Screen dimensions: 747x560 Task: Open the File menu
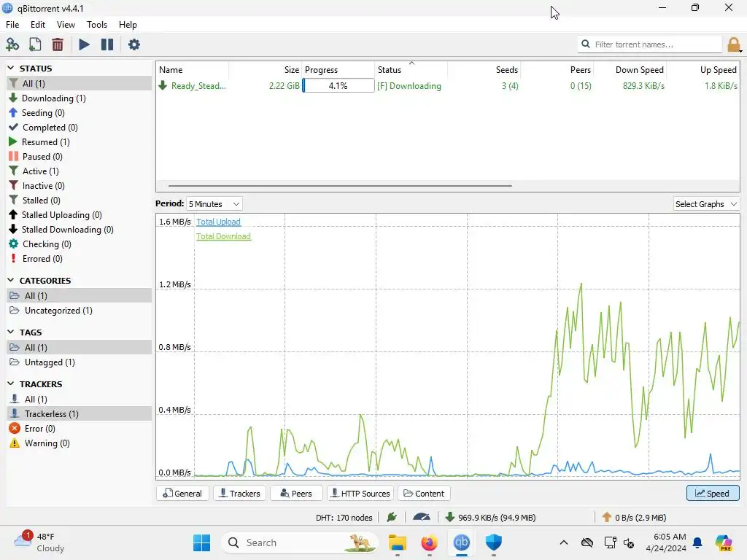pyautogui.click(x=12, y=25)
